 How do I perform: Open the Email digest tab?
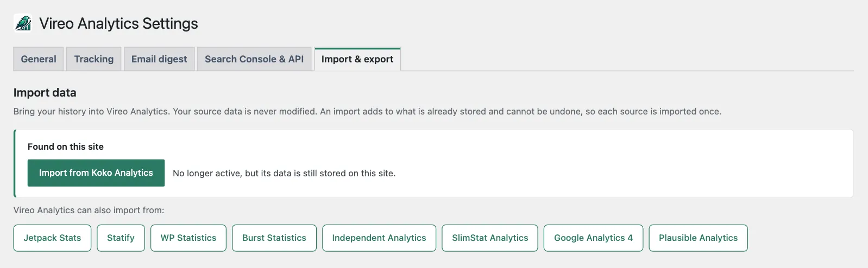(159, 59)
